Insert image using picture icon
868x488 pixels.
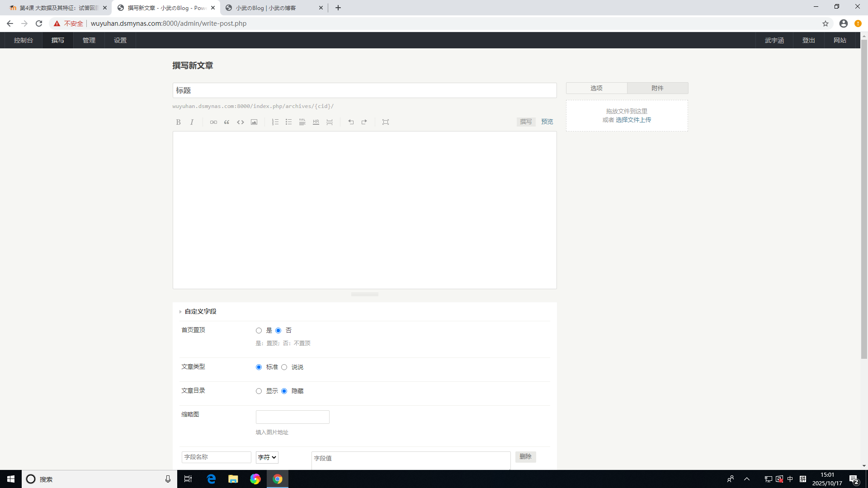pyautogui.click(x=254, y=122)
